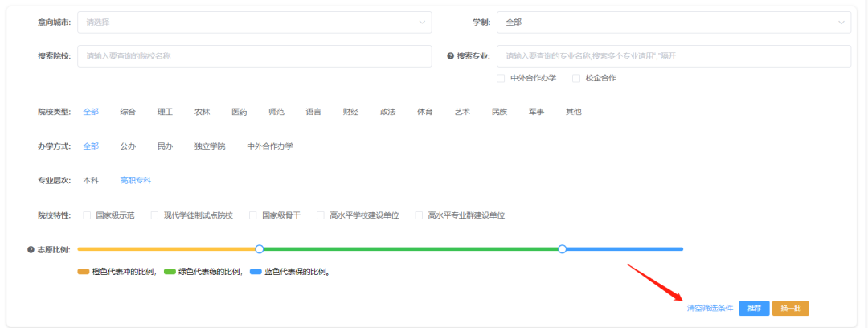This screenshot has height=328, width=868.
Task: Open the 意向城市 dropdown
Action: pos(254,23)
